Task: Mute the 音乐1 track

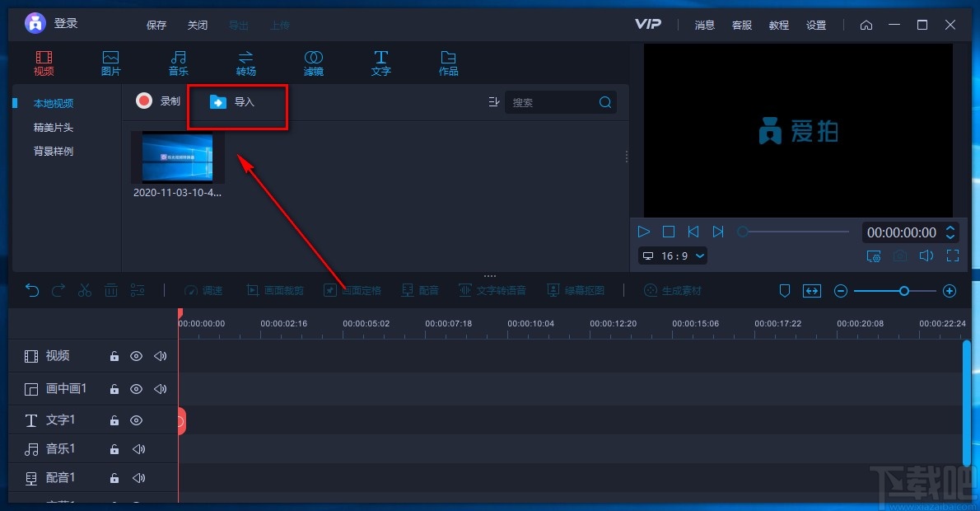Action: pyautogui.click(x=138, y=449)
